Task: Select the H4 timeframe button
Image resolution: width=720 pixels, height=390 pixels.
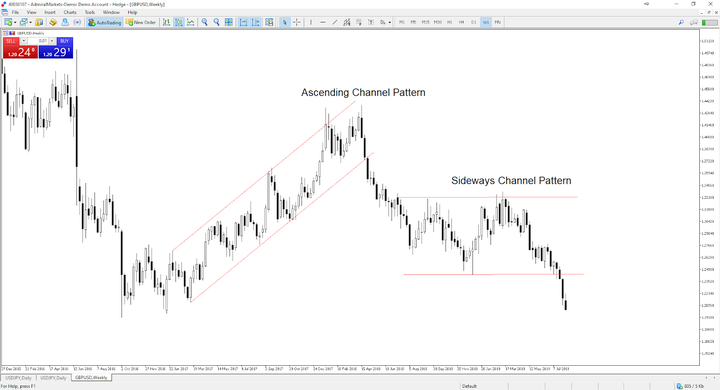Action: (x=461, y=22)
